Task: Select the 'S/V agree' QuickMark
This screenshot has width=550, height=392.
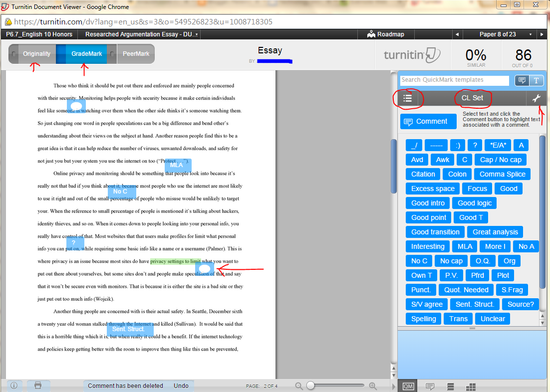Action: [427, 304]
